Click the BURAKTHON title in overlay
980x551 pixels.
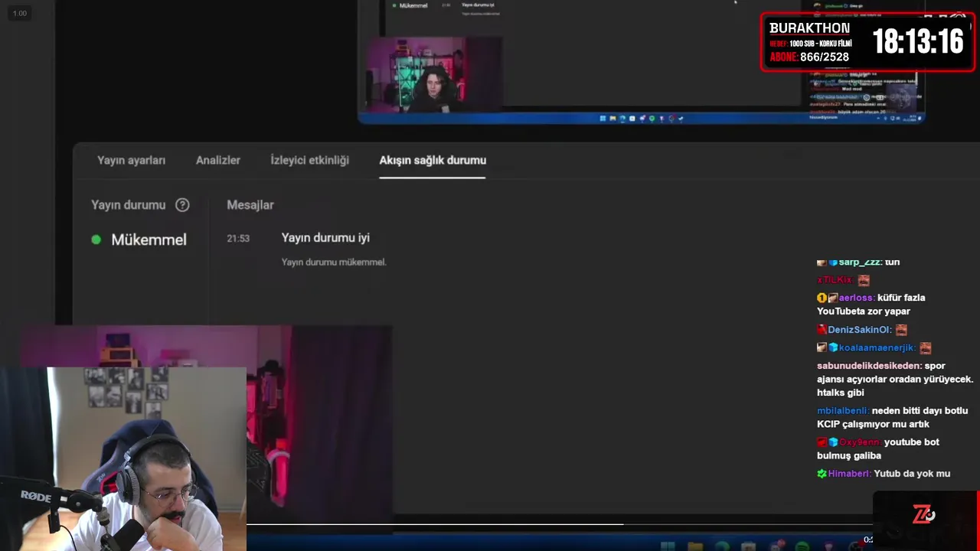[x=809, y=28]
